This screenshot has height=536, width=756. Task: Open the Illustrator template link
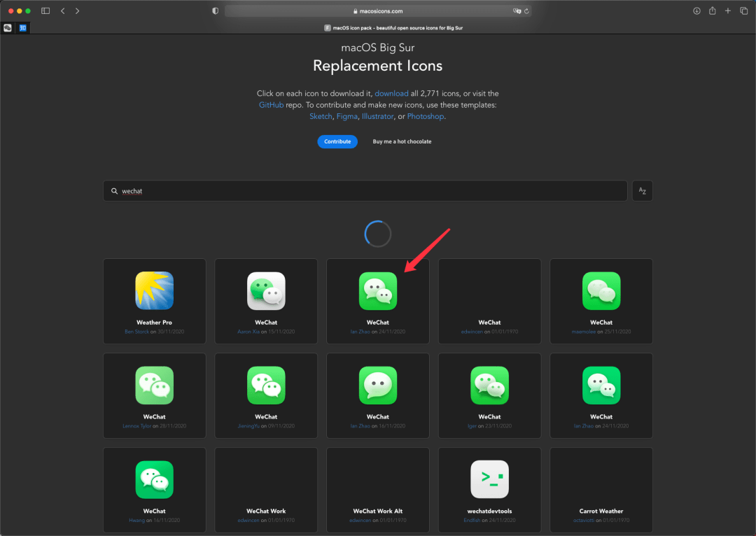(x=377, y=116)
